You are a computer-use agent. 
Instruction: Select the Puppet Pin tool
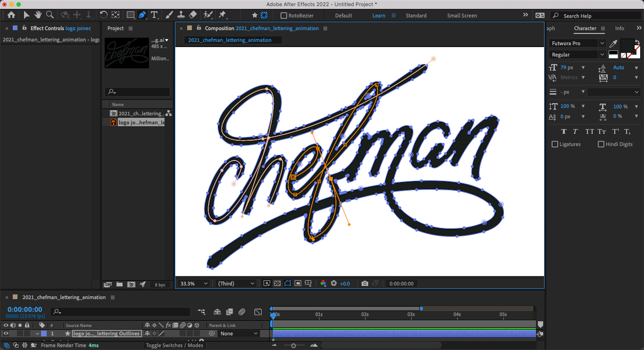coord(222,15)
